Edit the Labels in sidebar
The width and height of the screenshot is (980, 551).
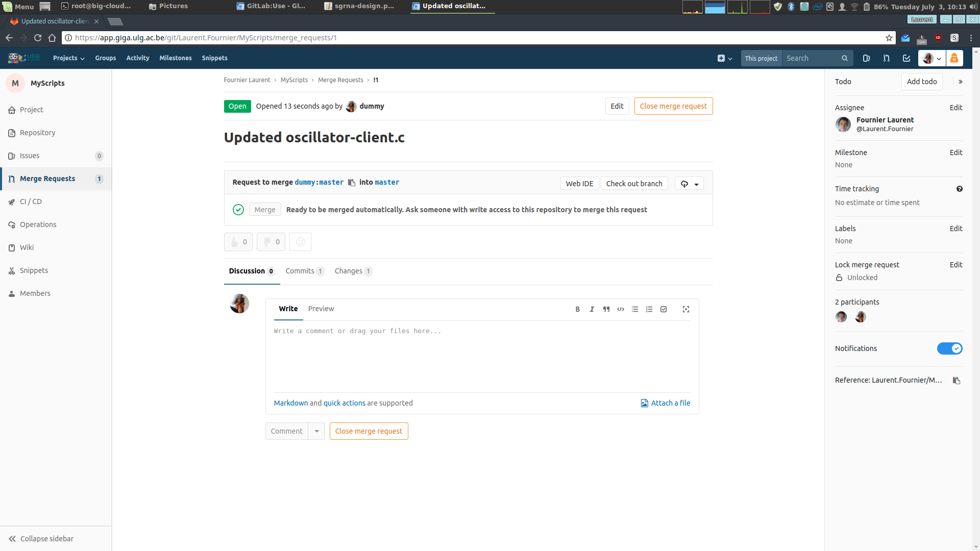(x=956, y=229)
